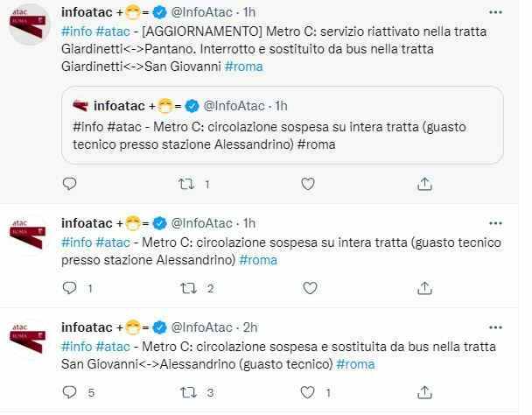Share the AGGIORNAMENTO Metro C tweet
532x415 pixels.
pos(424,184)
